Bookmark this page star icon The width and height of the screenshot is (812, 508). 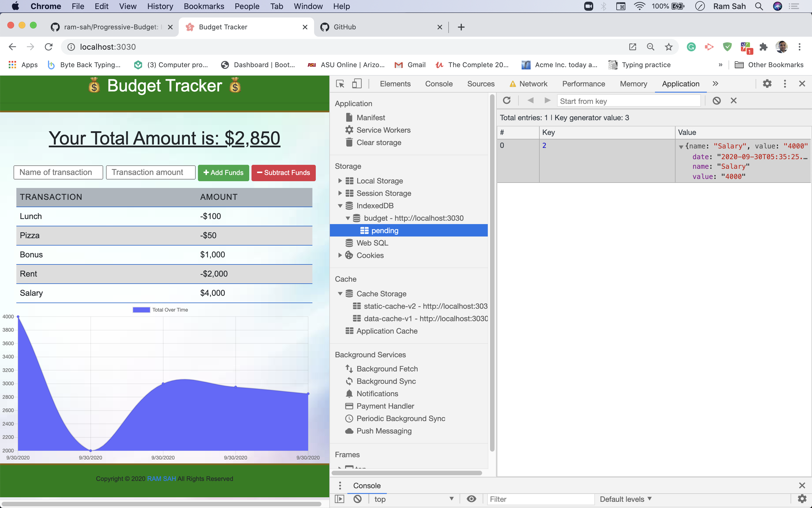[668, 47]
